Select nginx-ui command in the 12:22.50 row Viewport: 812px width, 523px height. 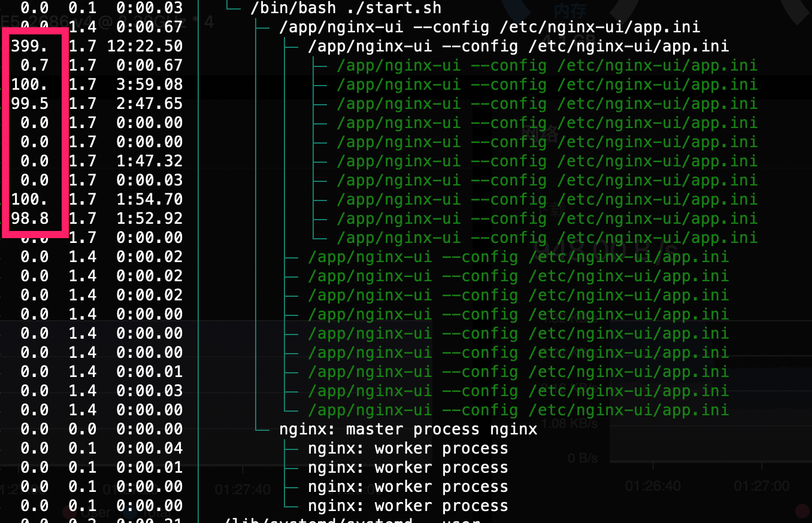(518, 46)
